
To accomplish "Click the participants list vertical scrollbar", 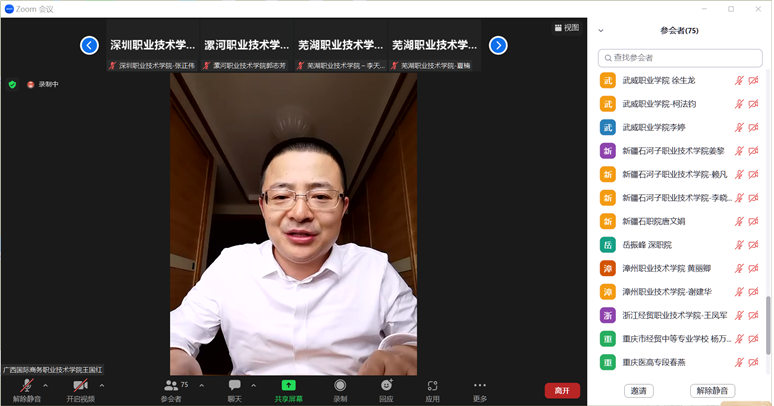I will (768, 320).
